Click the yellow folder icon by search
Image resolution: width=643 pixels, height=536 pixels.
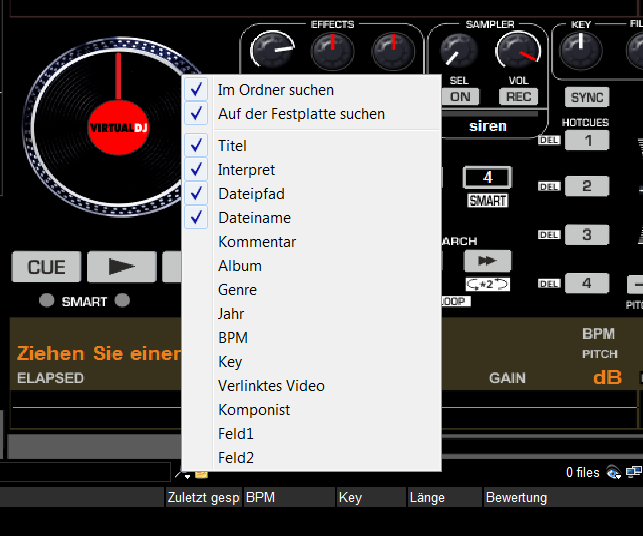[x=201, y=475]
